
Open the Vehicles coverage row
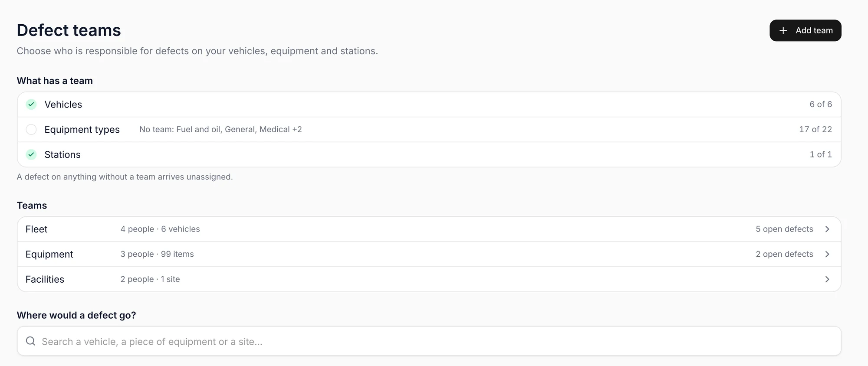click(x=429, y=105)
